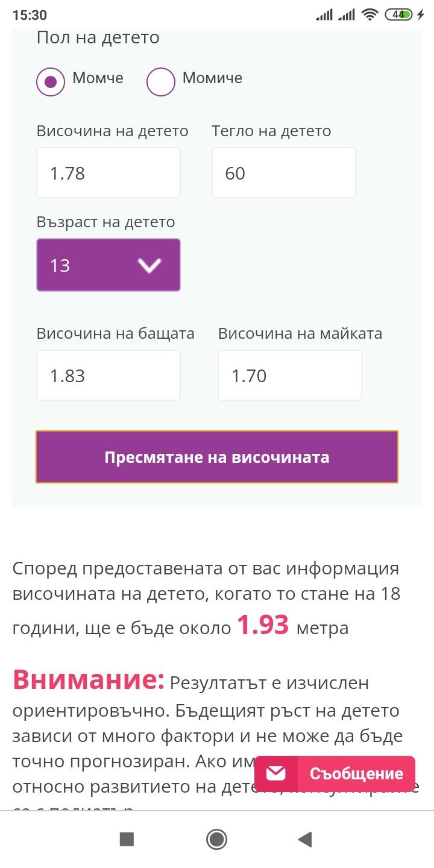This screenshot has height=868, width=434.
Task: Click the chevron arrow in age selector
Action: (x=149, y=265)
